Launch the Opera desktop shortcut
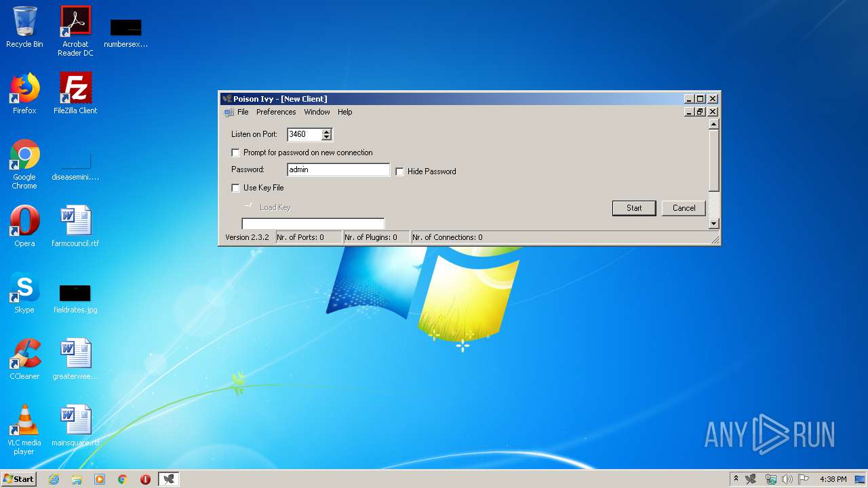The width and height of the screenshot is (868, 488). (x=24, y=227)
